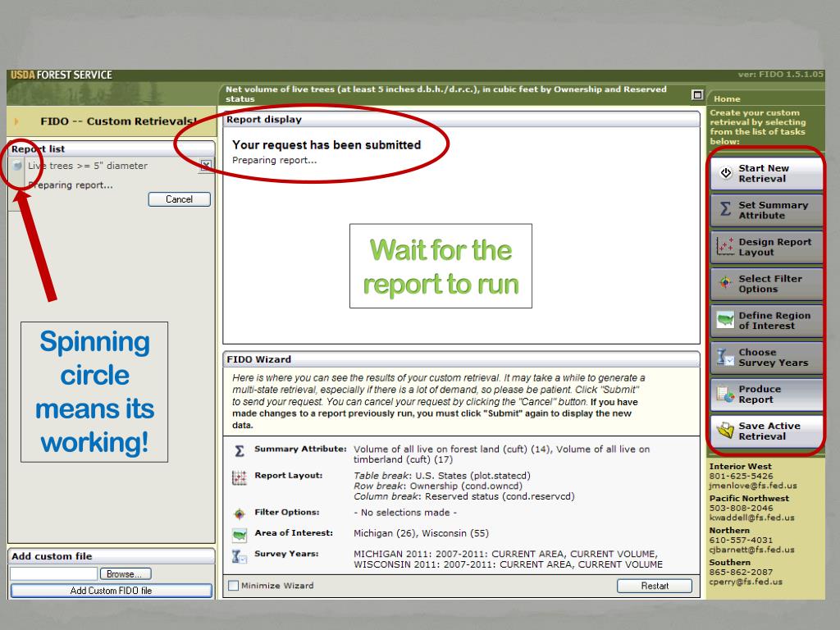
Task: Click the "Table break: U.S. States (plot.statecd)" line
Action: (442, 476)
